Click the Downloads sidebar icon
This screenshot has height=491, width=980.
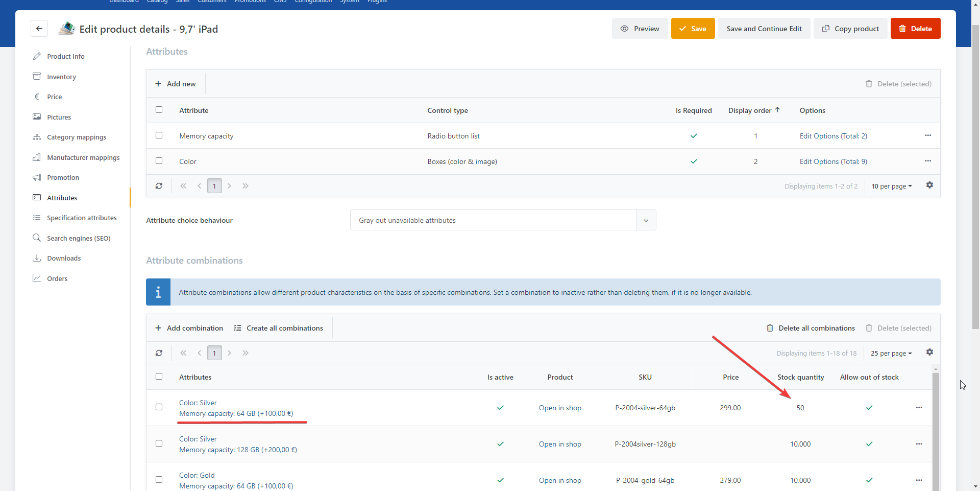[37, 258]
